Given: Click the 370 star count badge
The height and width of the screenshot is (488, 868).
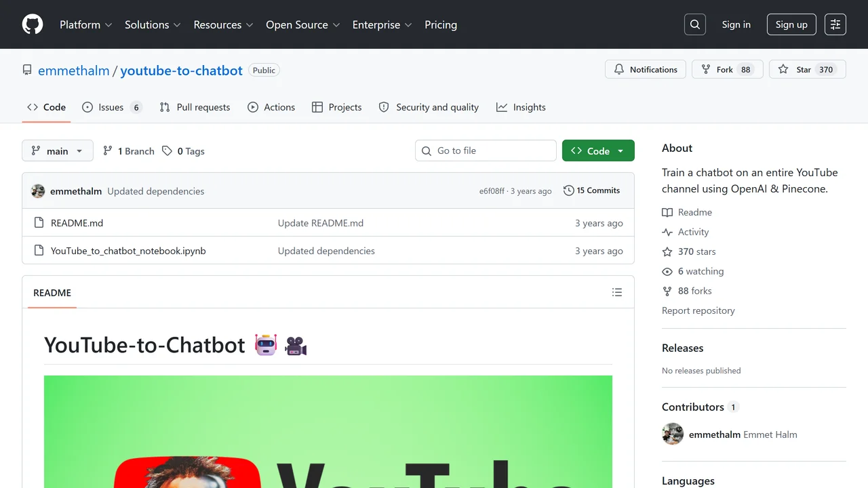Looking at the screenshot, I should tap(826, 70).
